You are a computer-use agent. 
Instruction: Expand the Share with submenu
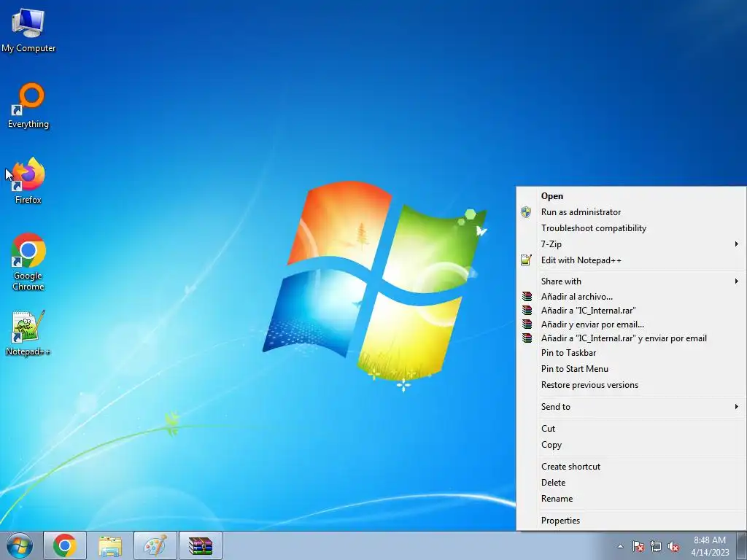[x=631, y=281]
